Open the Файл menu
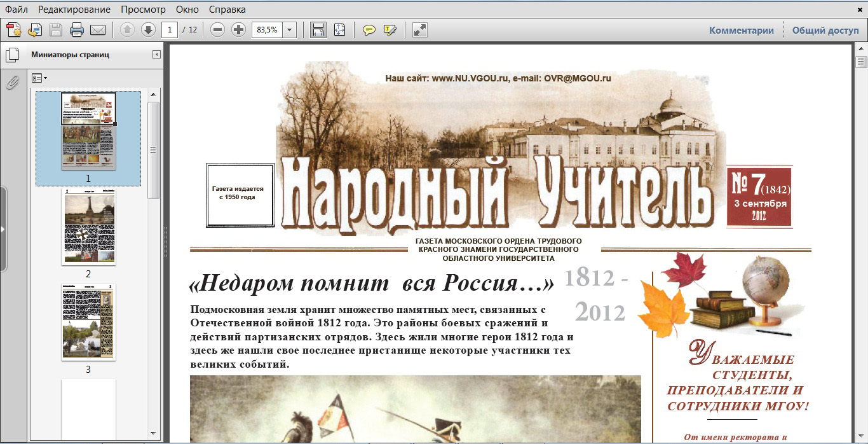Viewport: 868px width, 444px height. click(16, 10)
